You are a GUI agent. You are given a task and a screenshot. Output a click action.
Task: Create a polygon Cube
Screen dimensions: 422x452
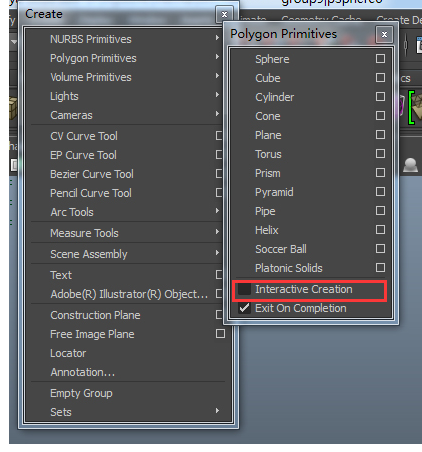pyautogui.click(x=268, y=78)
